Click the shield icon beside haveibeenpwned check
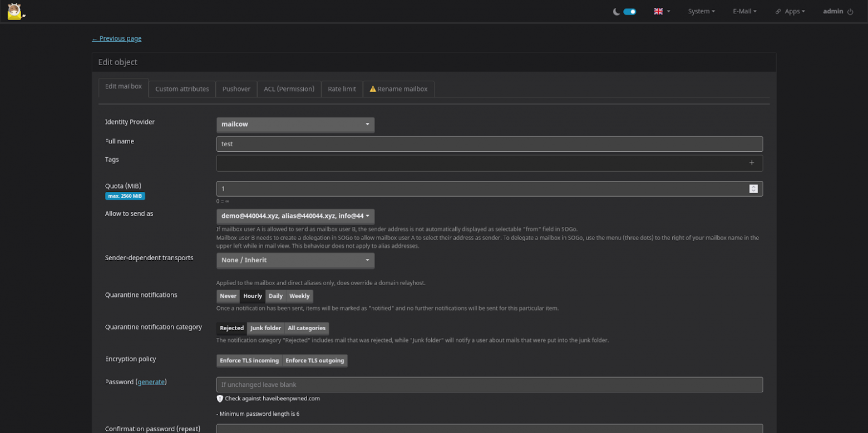This screenshot has width=868, height=433. 220,399
